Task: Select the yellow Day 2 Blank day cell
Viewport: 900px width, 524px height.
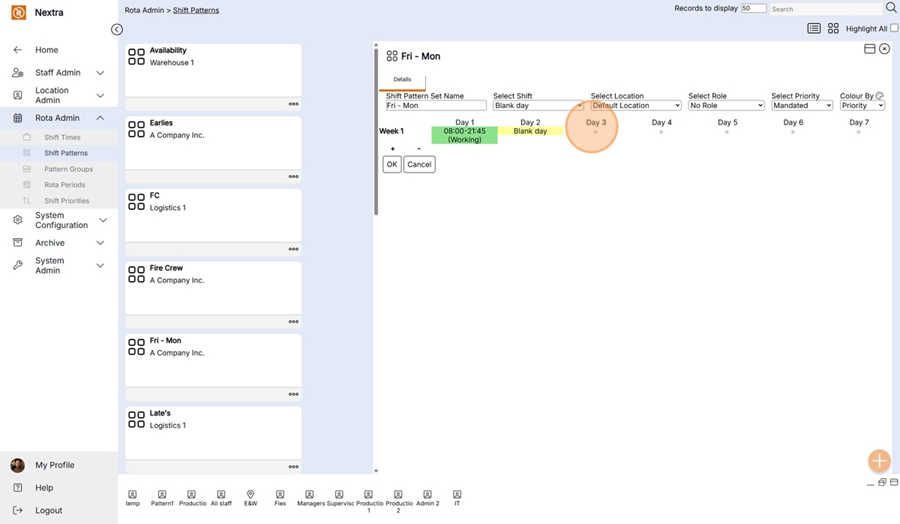Action: coord(530,131)
